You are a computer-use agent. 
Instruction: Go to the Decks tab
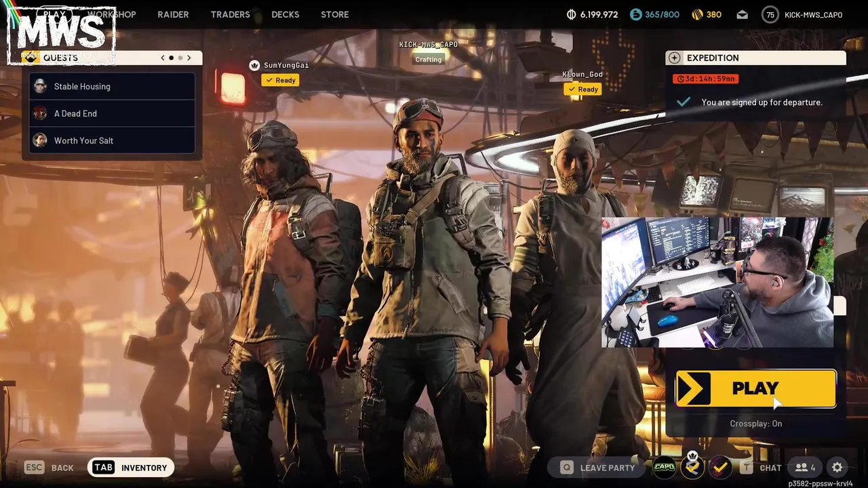coord(285,14)
